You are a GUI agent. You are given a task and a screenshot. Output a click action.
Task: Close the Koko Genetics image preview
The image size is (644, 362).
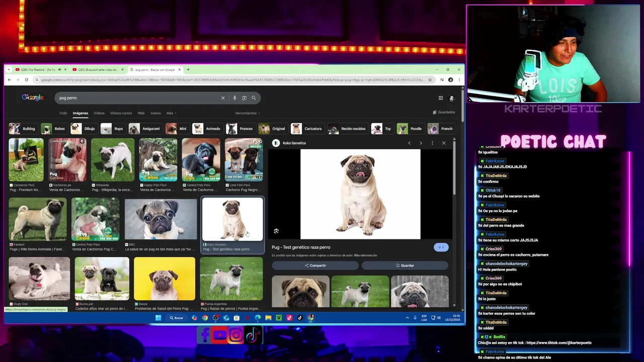(x=444, y=143)
